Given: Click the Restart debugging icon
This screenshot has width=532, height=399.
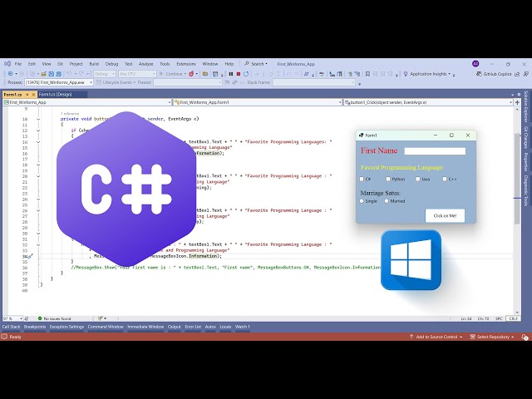Looking at the screenshot, I should pos(246,74).
